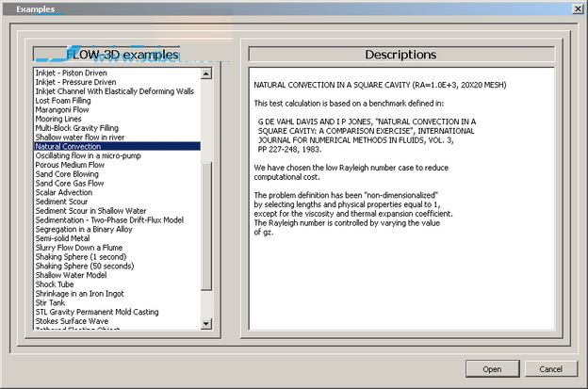Click the JOURNAL FOR NUMERICAL METHODS IN FLUIDS line
This screenshot has width=588, height=389.
point(355,140)
